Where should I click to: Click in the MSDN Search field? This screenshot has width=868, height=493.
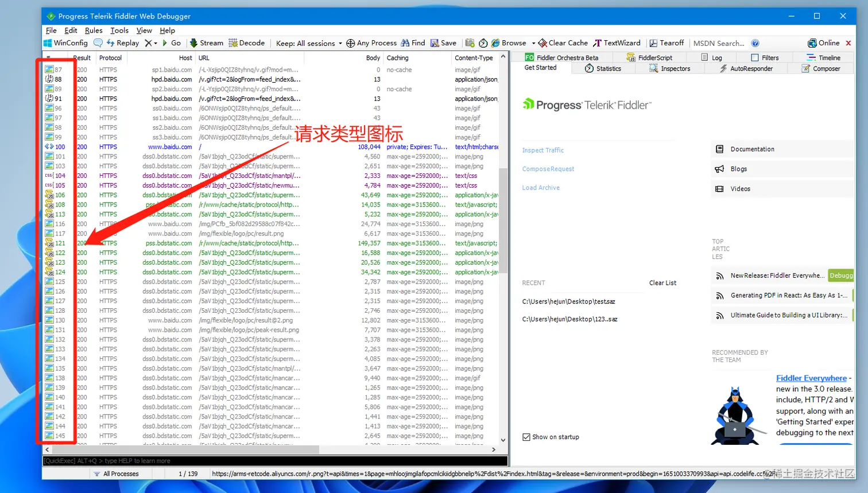pos(719,43)
